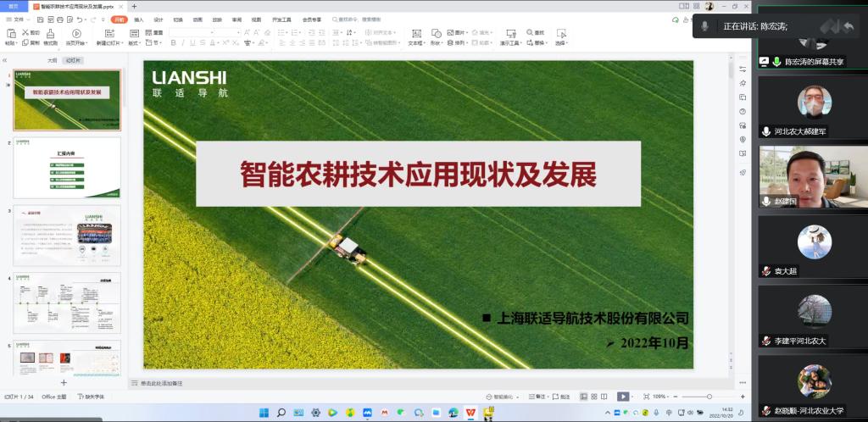Viewport: 868px width, 422px height.
Task: Open the font size combo box
Action: pos(227,33)
